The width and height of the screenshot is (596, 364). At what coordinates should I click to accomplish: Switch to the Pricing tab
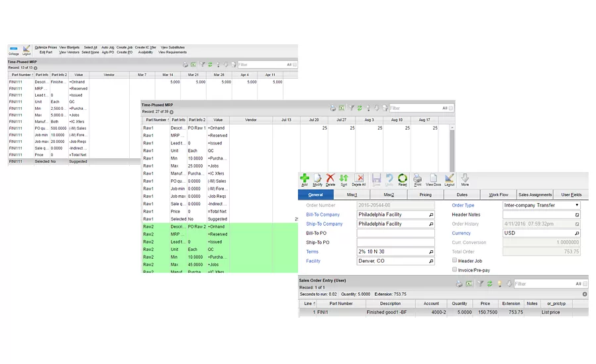tap(425, 195)
